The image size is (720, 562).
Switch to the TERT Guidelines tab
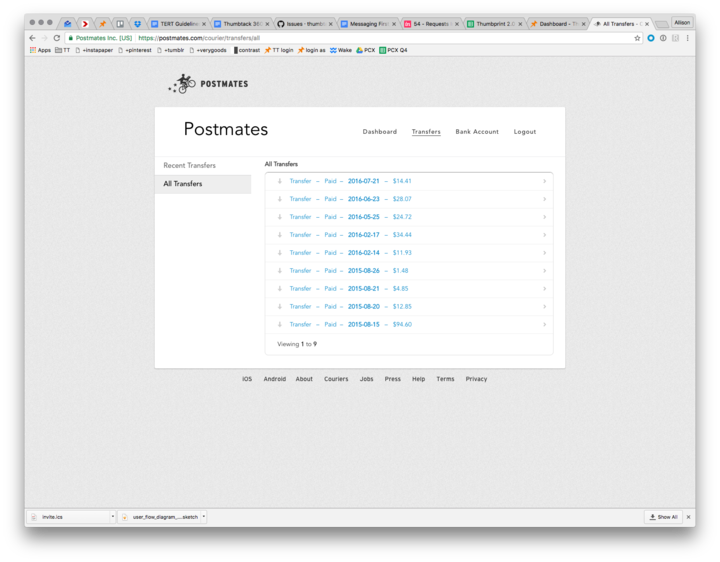pyautogui.click(x=179, y=23)
